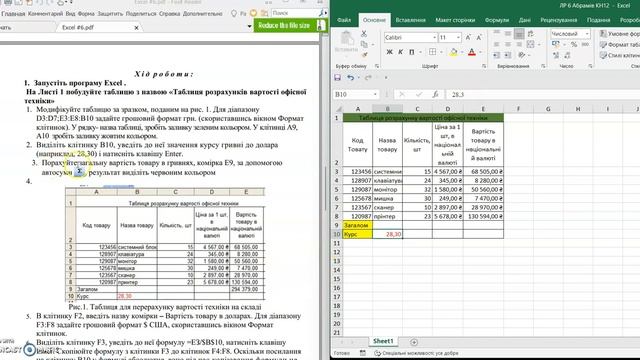Toggle Wrap Text in alignment group
This screenshot has height=360, width=640.
click(530, 34)
